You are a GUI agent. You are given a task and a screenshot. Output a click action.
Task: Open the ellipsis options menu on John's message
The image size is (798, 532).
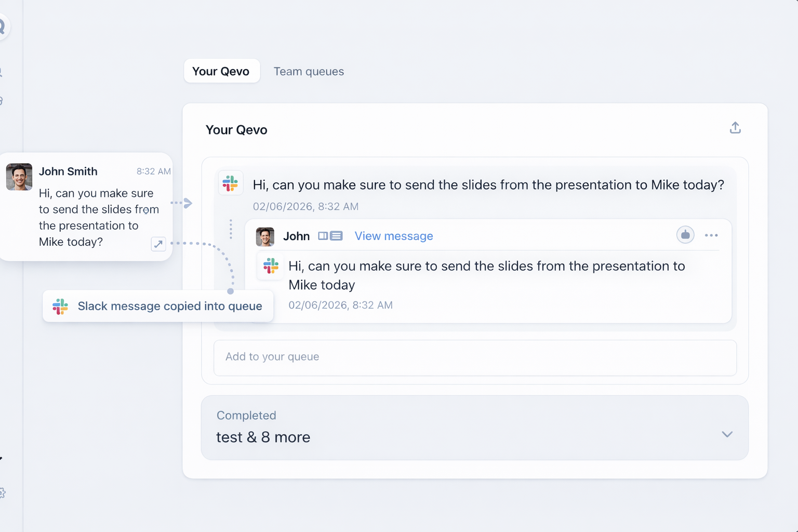click(711, 235)
